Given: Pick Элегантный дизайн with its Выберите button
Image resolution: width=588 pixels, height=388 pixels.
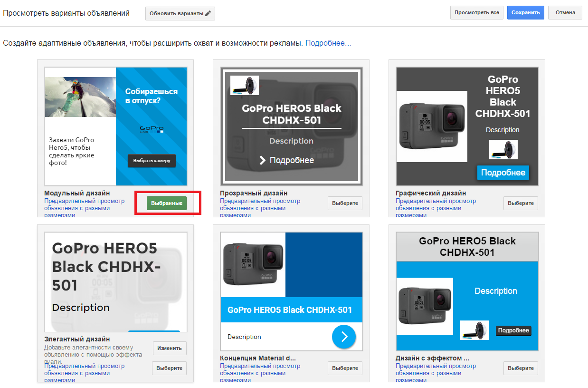Looking at the screenshot, I should pos(170,368).
